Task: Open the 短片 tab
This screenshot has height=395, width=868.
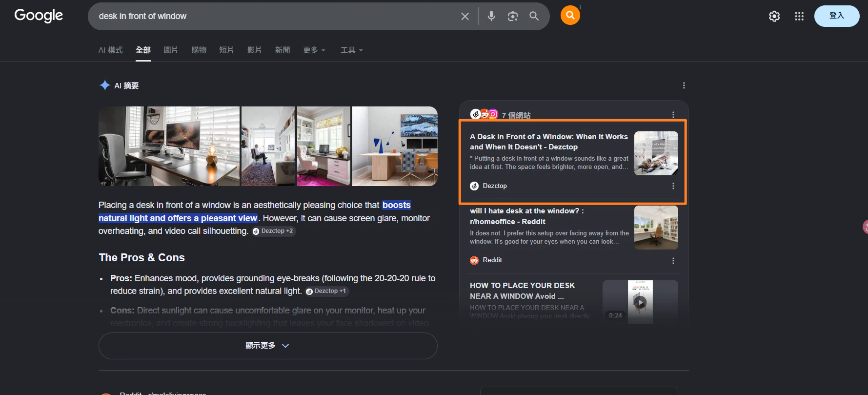Action: [226, 50]
